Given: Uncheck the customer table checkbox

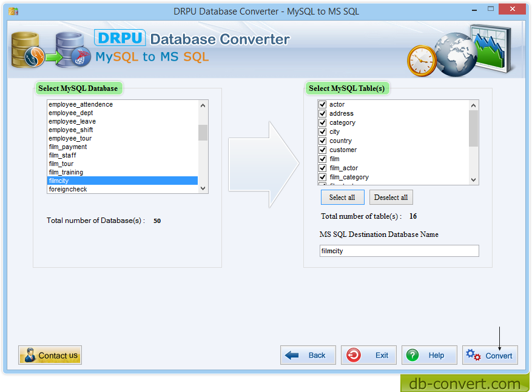Looking at the screenshot, I should [x=322, y=150].
